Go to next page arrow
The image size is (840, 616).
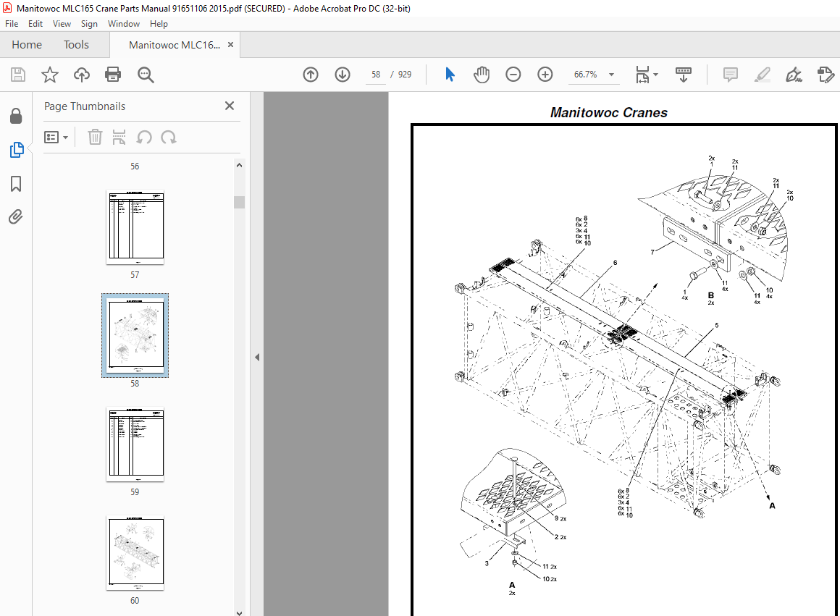[343, 75]
